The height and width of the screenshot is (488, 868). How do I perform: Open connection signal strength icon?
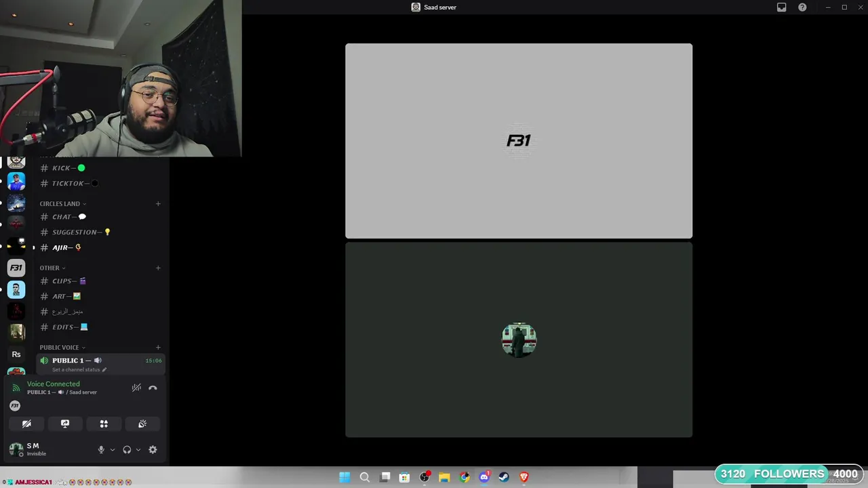click(16, 388)
